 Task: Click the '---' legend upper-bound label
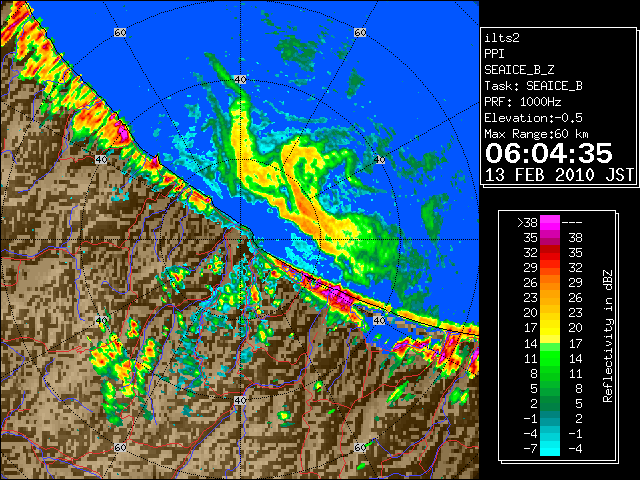point(572,223)
